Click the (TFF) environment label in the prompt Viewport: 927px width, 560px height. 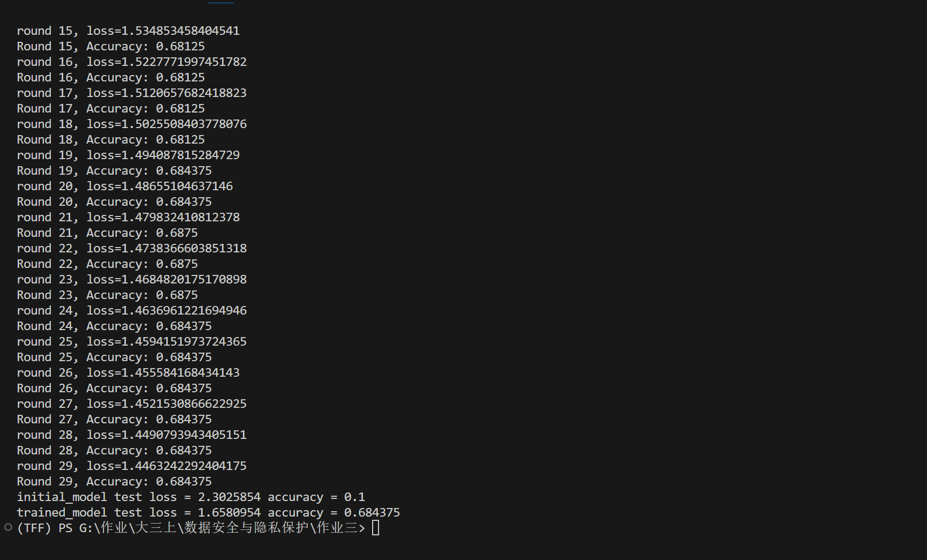(x=34, y=528)
